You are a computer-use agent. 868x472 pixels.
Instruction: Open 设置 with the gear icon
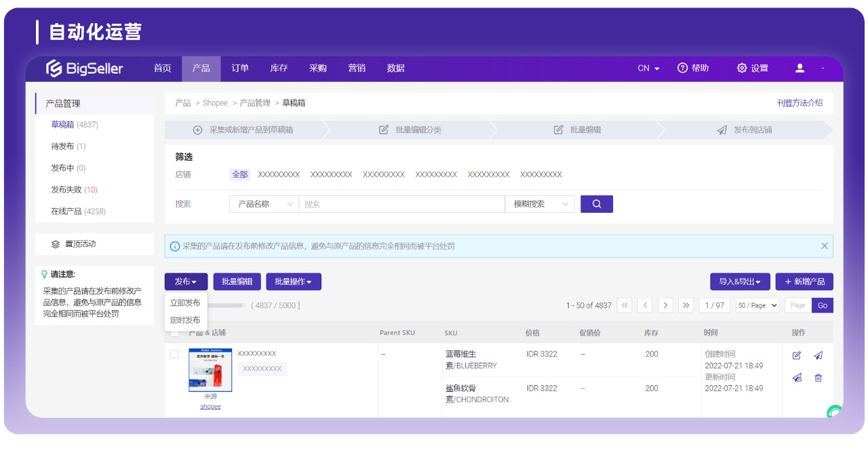point(741,68)
